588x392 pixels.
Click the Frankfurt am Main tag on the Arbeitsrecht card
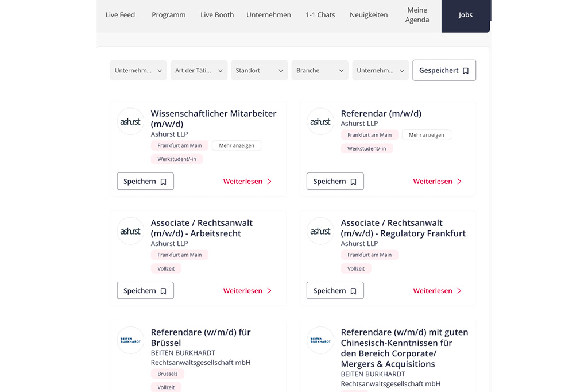coord(180,255)
